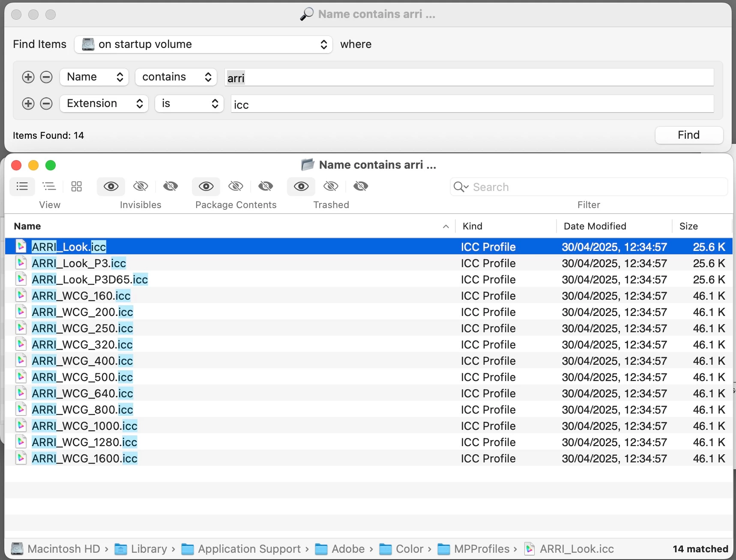
Task: Select dark crossed-eye Invisibles option
Action: click(171, 186)
